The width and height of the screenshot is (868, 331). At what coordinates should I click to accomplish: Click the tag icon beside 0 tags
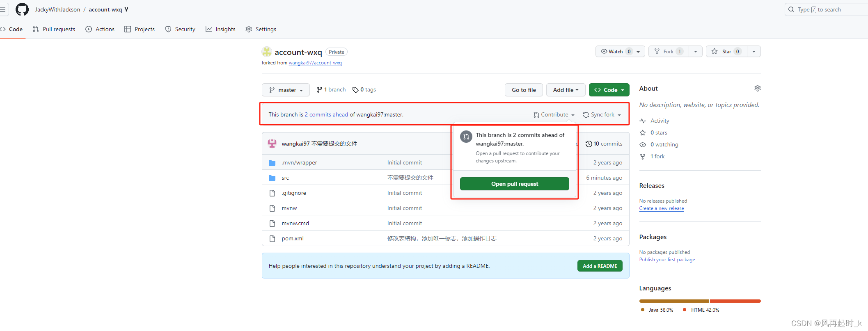coord(355,90)
